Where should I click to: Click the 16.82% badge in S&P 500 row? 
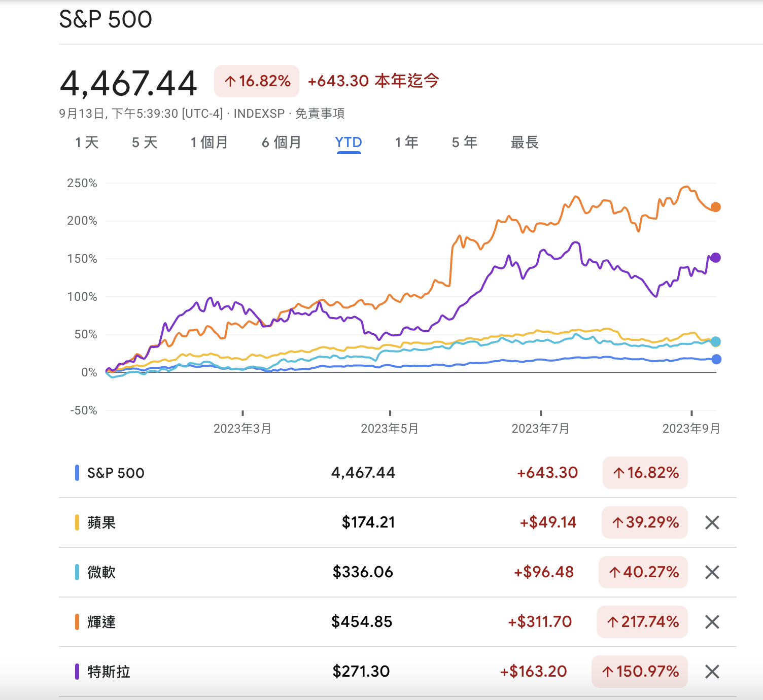tap(645, 473)
